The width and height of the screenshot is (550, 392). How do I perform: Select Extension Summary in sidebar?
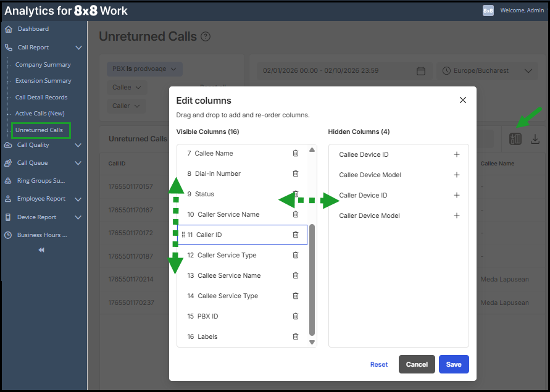[x=43, y=81]
